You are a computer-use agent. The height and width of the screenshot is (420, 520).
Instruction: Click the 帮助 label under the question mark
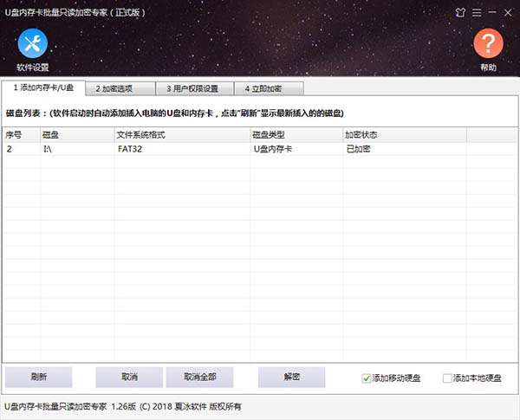[x=488, y=68]
